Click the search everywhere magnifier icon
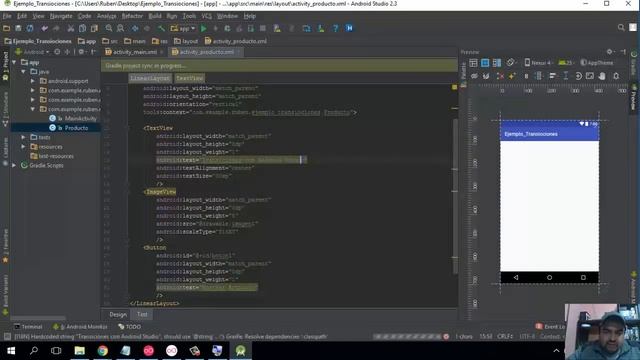This screenshot has width=640, height=360. click(x=621, y=27)
